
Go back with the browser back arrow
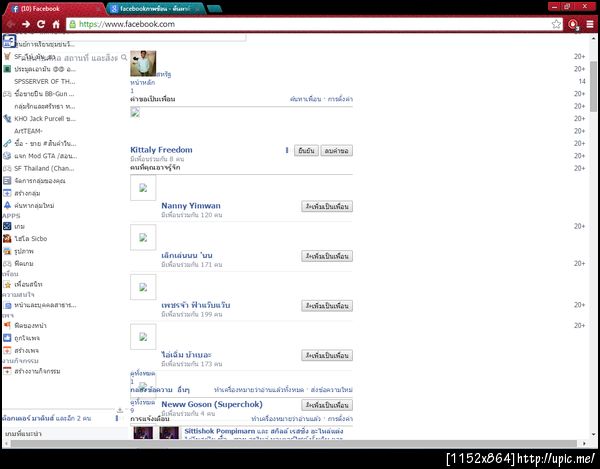click(11, 24)
